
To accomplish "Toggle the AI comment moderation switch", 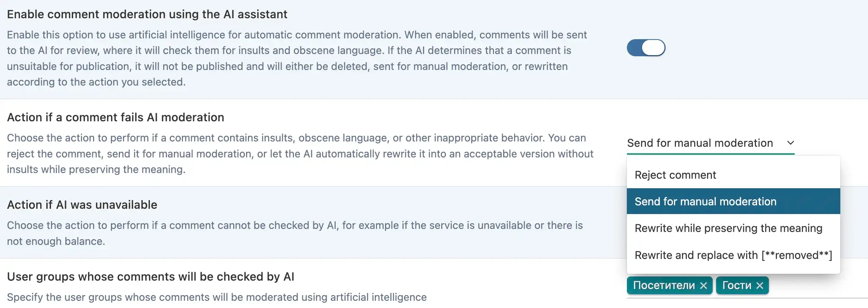I will click(646, 48).
